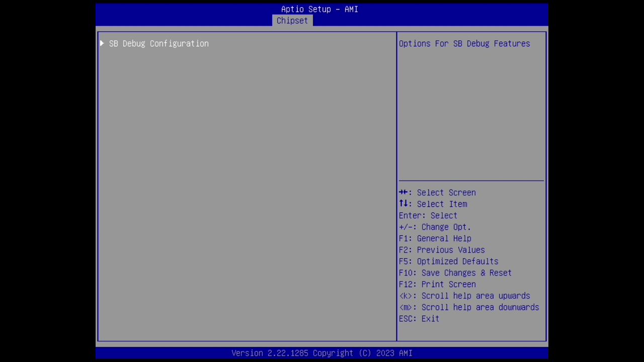Click the 'F5: Optimized Defaults' line
644x362 pixels.
click(449, 261)
